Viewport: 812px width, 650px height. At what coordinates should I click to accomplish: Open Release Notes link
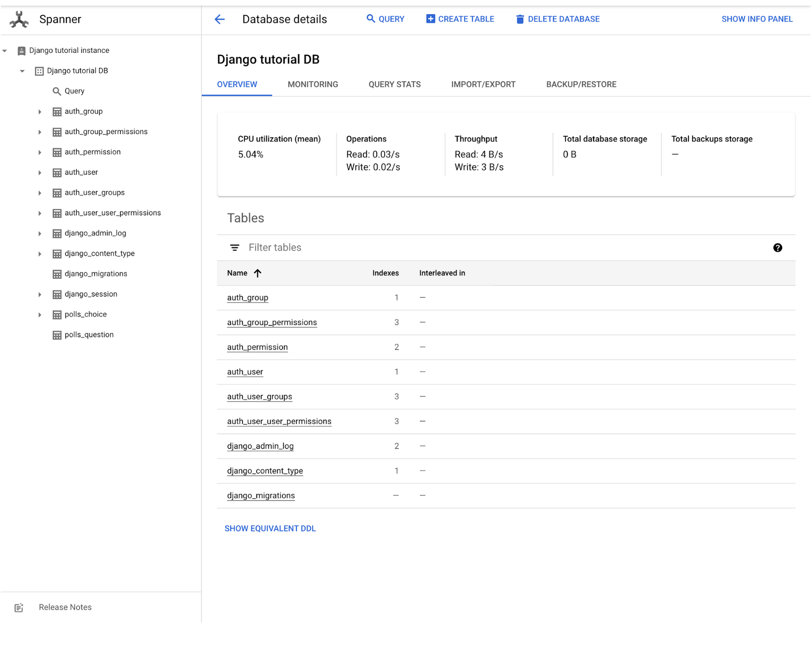click(65, 607)
